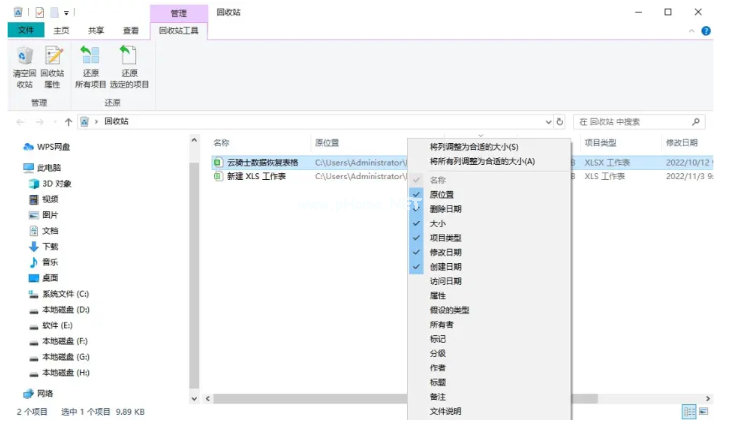The height and width of the screenshot is (426, 729).
Task: Open 本地磁盘 (F:) drive
Action: (x=58, y=341)
